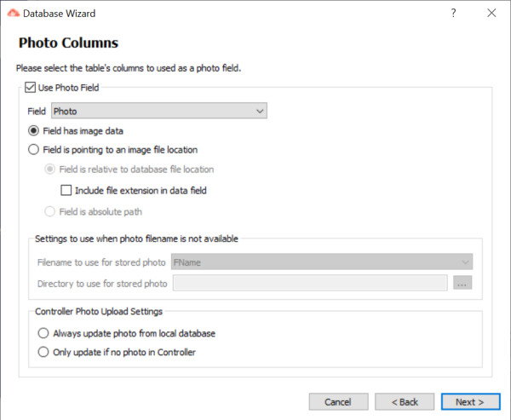Open help with the question mark icon
The height and width of the screenshot is (420, 511).
453,13
